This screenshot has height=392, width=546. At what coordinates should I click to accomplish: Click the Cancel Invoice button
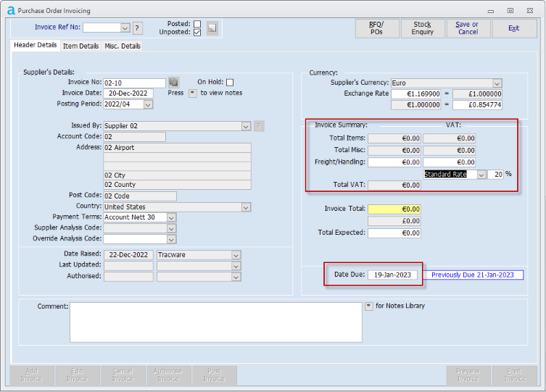click(x=123, y=375)
